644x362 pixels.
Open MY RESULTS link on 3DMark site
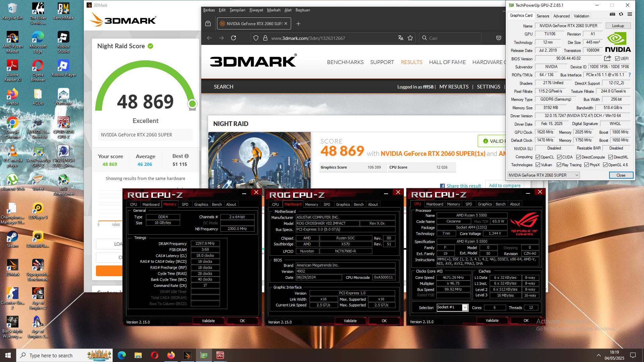coord(454,86)
